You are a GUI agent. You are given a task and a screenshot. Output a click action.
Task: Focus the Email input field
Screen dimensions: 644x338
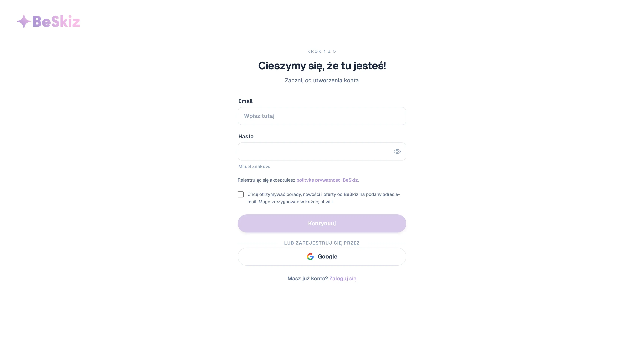(322, 116)
